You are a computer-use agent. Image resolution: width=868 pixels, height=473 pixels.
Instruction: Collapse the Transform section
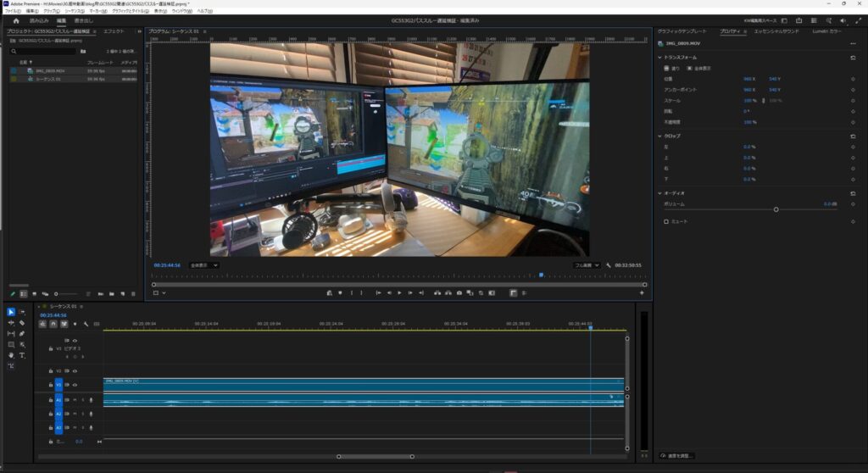pos(659,58)
